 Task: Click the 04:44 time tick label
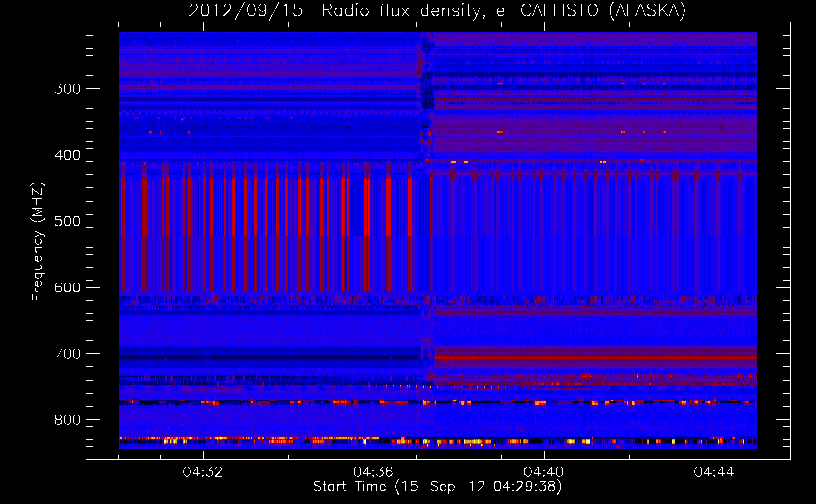(x=714, y=472)
